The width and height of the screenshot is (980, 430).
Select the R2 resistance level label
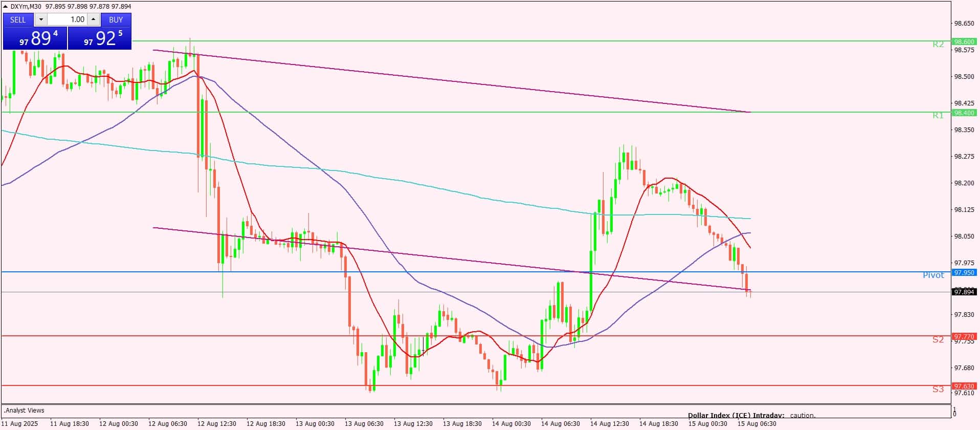coord(938,45)
